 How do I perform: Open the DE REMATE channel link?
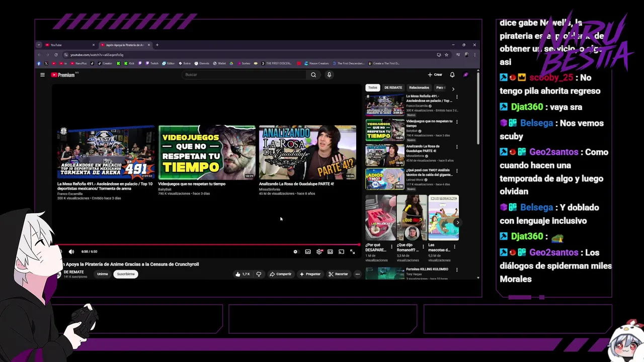tap(73, 272)
